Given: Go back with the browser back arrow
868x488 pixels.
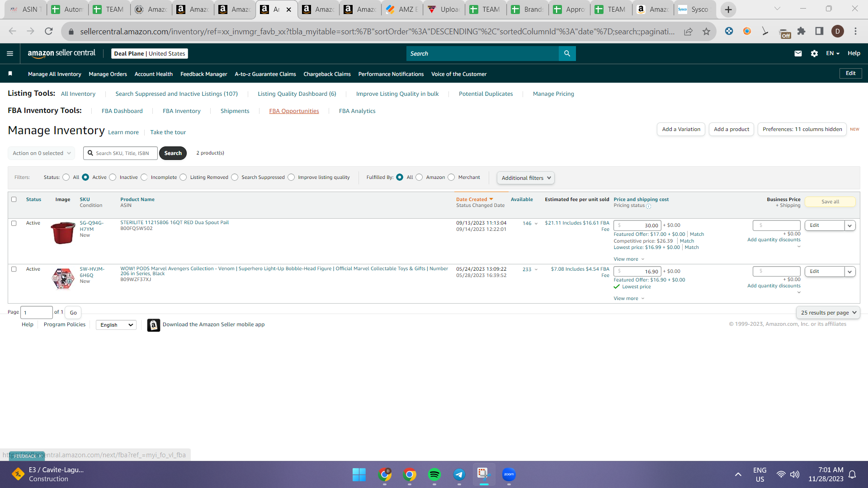Looking at the screenshot, I should tap(13, 31).
